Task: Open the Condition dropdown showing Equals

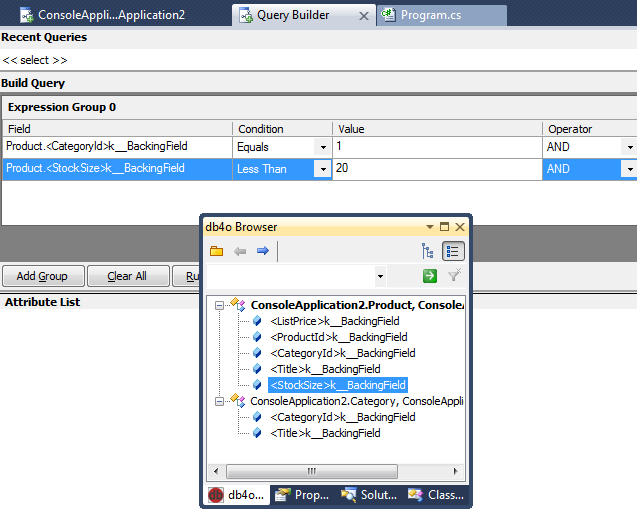Action: (x=322, y=147)
